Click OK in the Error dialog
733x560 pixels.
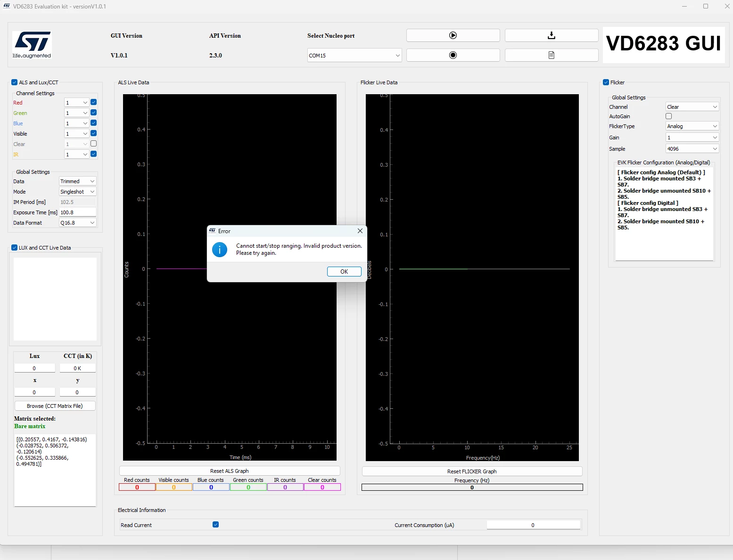(344, 272)
